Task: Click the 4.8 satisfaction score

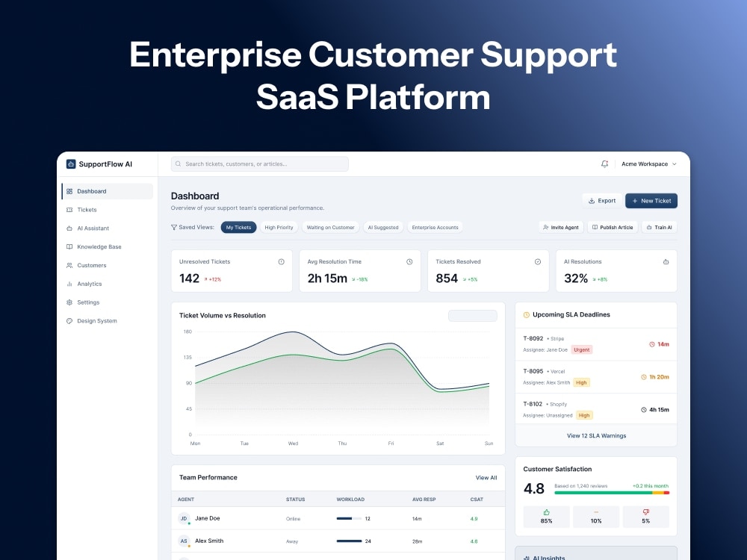Action: click(533, 488)
